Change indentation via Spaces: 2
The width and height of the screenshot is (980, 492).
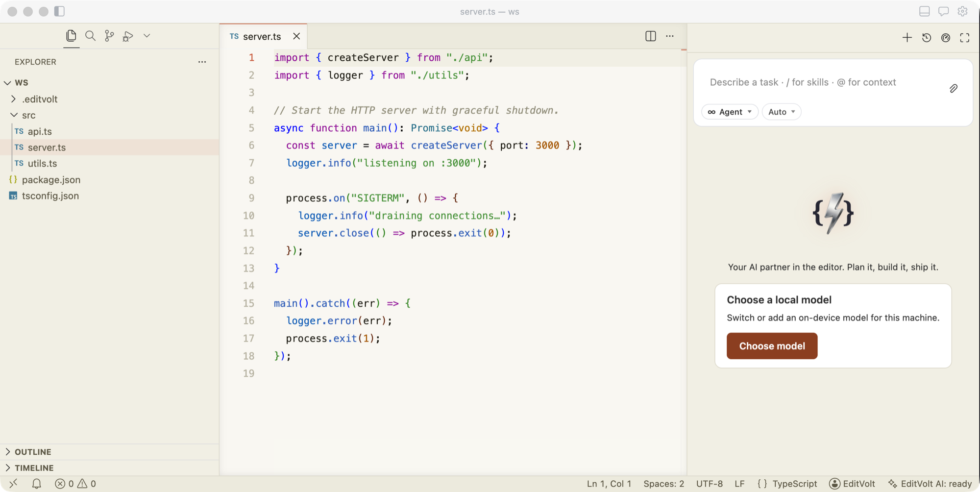[x=663, y=484]
